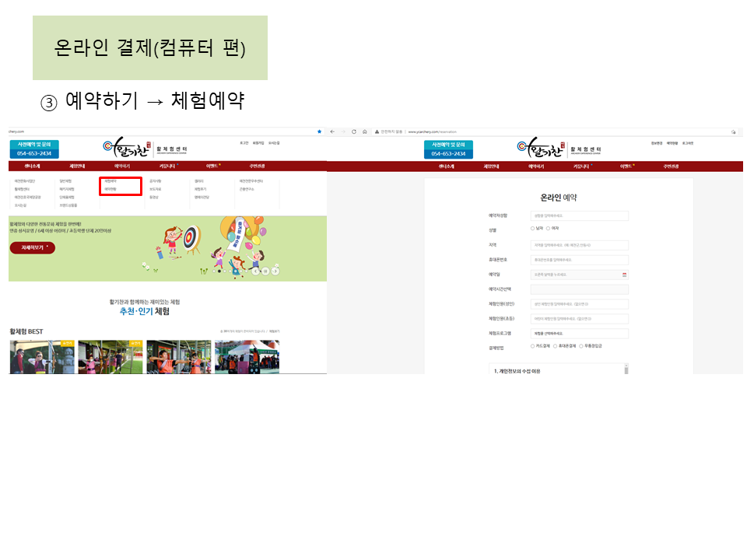Screen dimensions: 747x560
Task: Open the third 활체험 BEST thumbnail
Action: tap(179, 357)
